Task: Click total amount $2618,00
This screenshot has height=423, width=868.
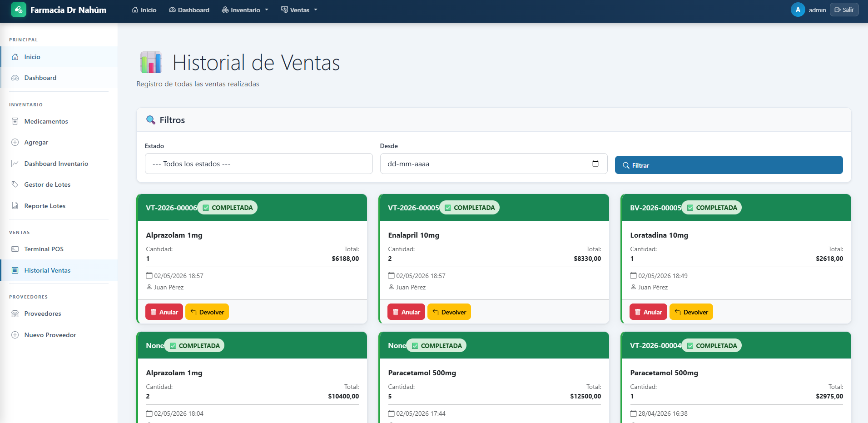Action: [x=829, y=259]
